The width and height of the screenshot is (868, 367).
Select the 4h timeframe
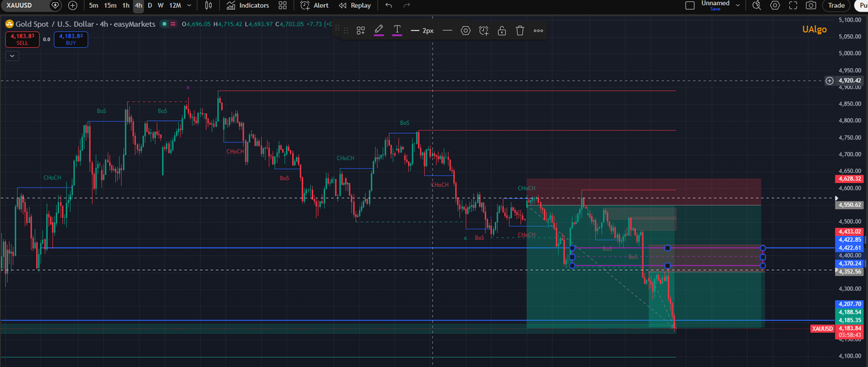click(138, 6)
